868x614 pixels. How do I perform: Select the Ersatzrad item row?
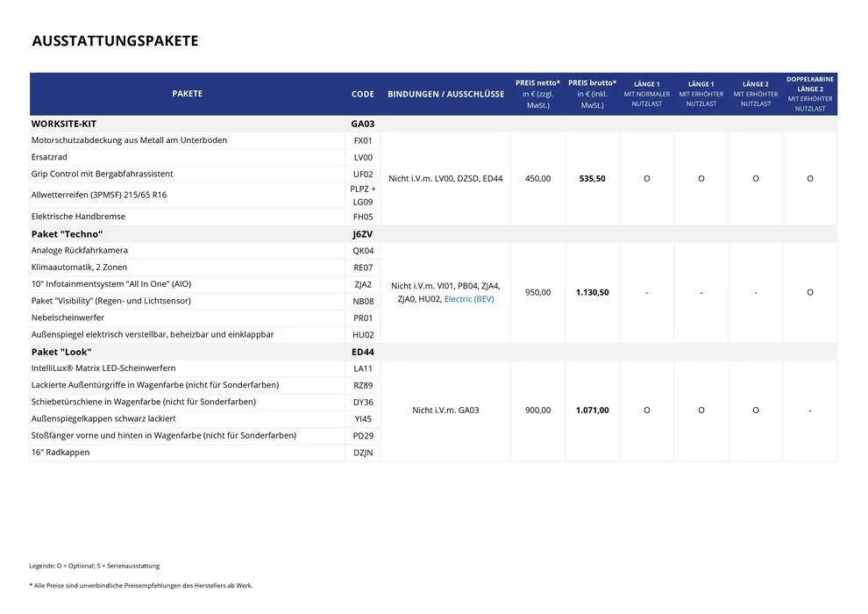tap(49, 157)
